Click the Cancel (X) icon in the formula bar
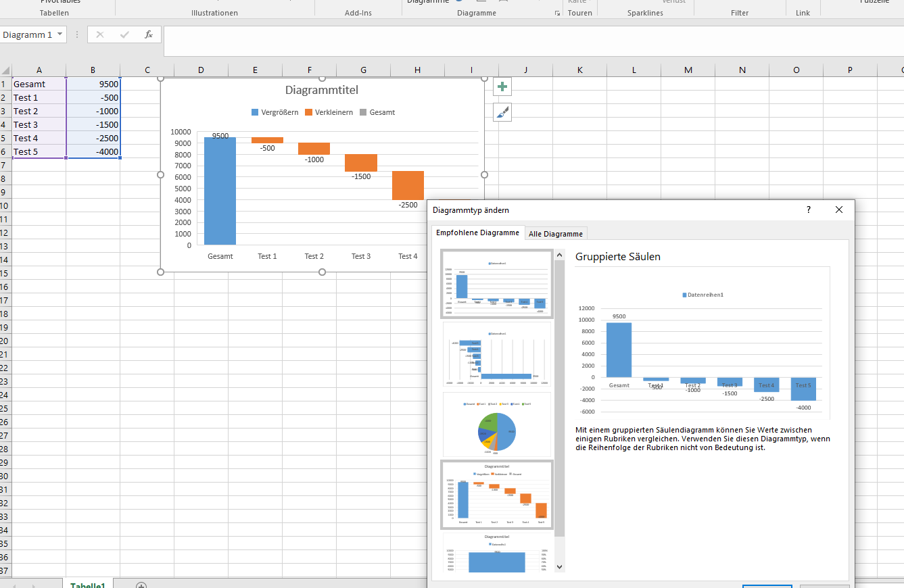This screenshot has height=588, width=904. point(100,34)
